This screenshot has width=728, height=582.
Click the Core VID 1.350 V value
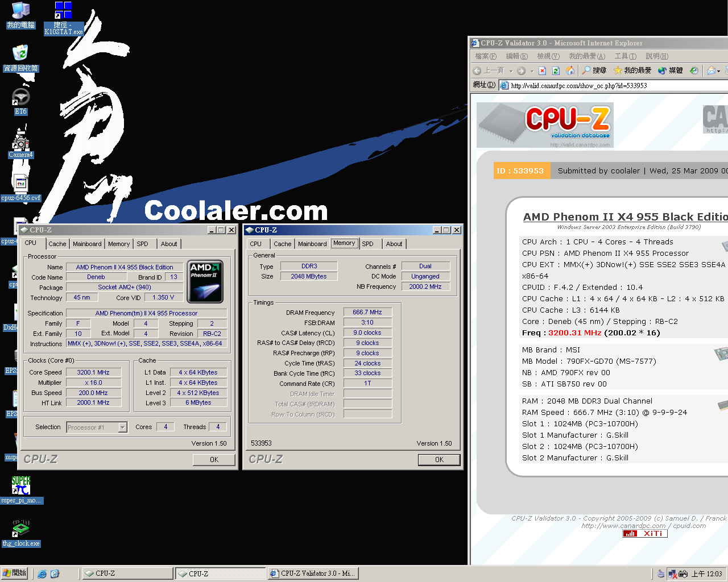tap(163, 297)
